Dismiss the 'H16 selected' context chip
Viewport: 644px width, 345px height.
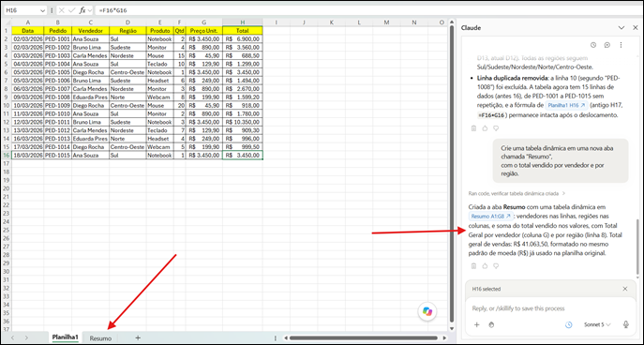point(624,289)
